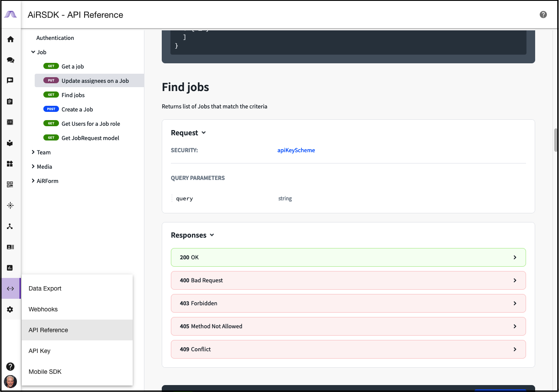Open GET Get Users for a Job role

(89, 124)
